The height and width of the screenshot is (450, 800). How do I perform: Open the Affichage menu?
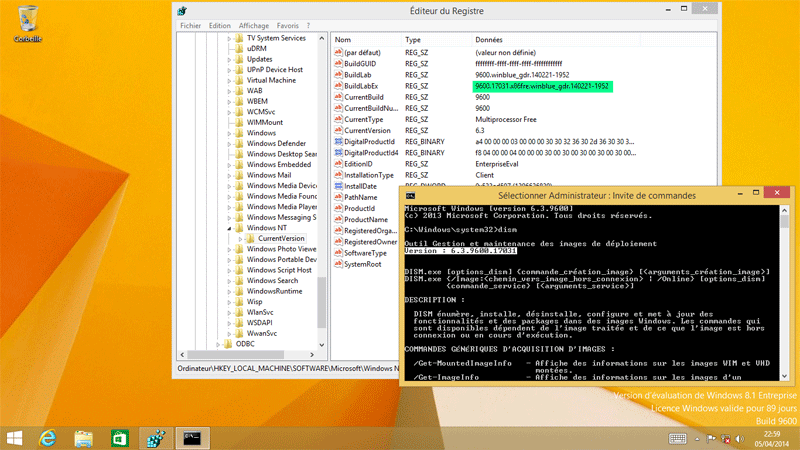[253, 25]
